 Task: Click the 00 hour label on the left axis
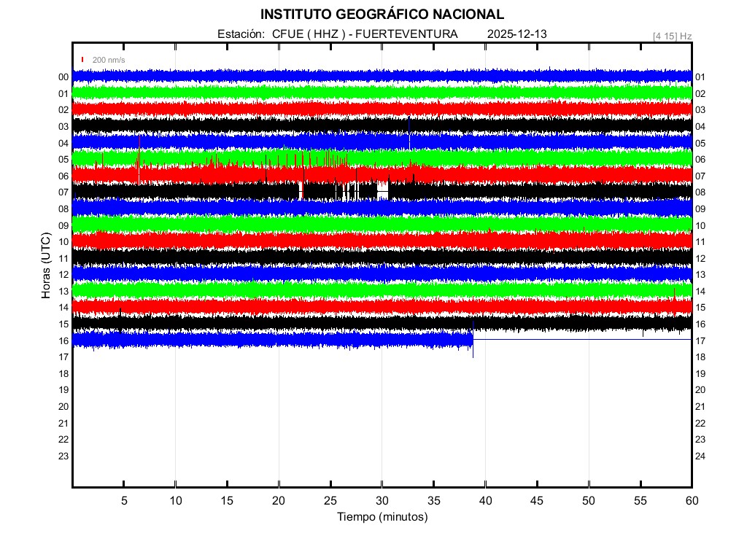pos(63,77)
